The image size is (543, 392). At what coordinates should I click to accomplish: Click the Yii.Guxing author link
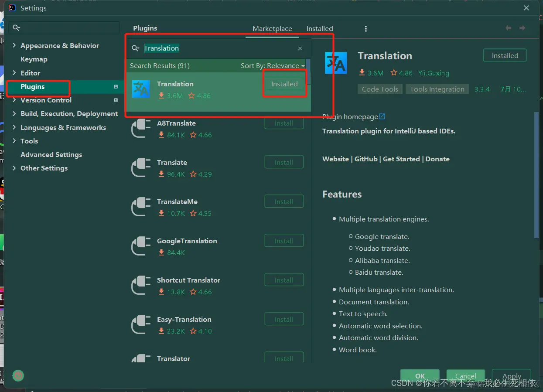[x=434, y=73]
